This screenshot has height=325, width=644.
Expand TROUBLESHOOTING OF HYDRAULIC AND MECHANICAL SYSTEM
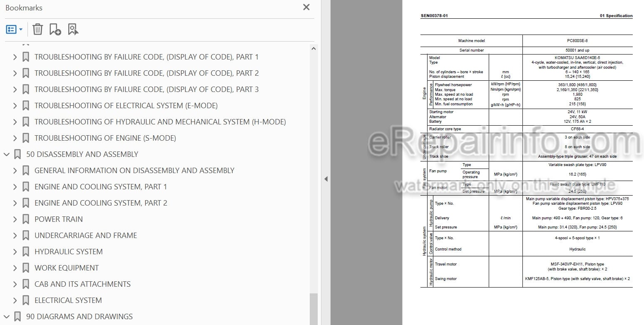[x=15, y=122]
